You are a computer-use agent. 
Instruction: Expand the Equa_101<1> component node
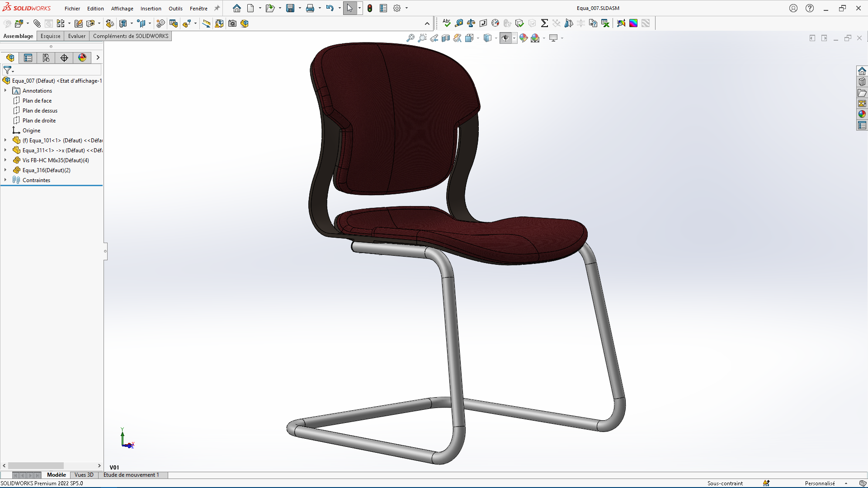tap(5, 141)
